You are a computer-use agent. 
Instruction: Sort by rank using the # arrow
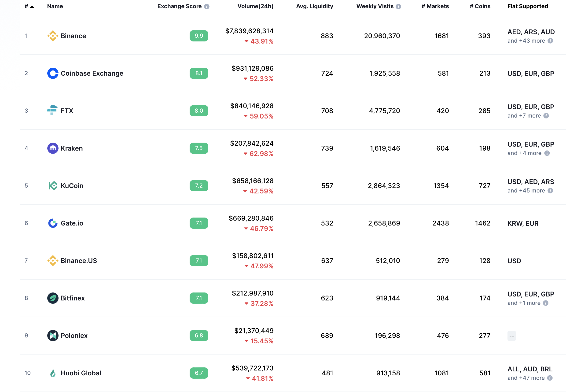(x=32, y=7)
